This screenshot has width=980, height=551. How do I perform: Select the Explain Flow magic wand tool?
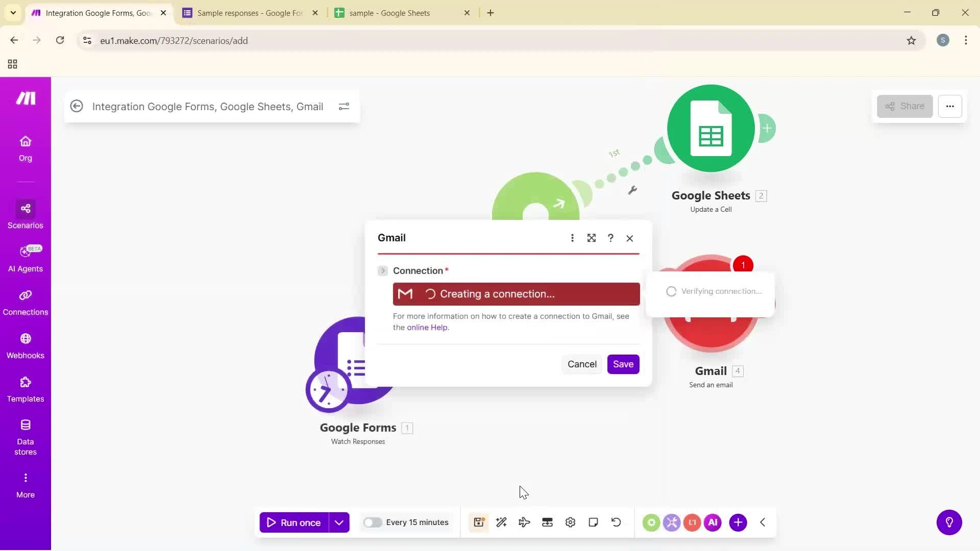tap(501, 522)
